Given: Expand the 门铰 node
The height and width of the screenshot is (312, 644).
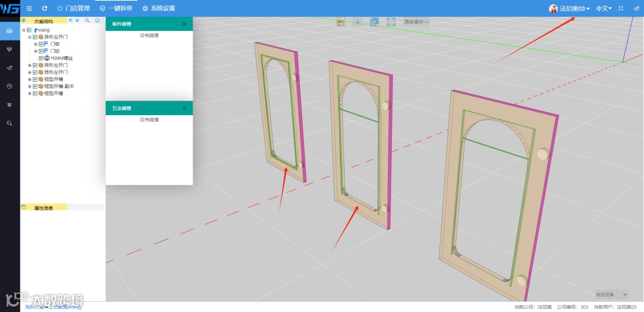Looking at the screenshot, I should click(36, 51).
